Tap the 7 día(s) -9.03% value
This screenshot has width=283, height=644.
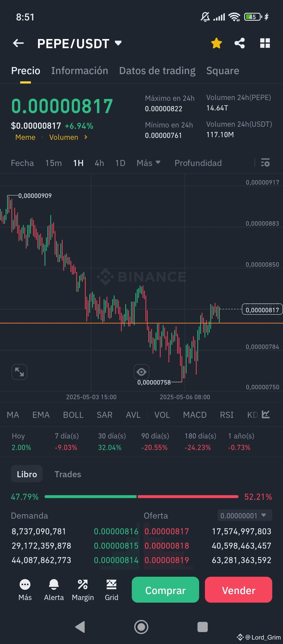(66, 447)
